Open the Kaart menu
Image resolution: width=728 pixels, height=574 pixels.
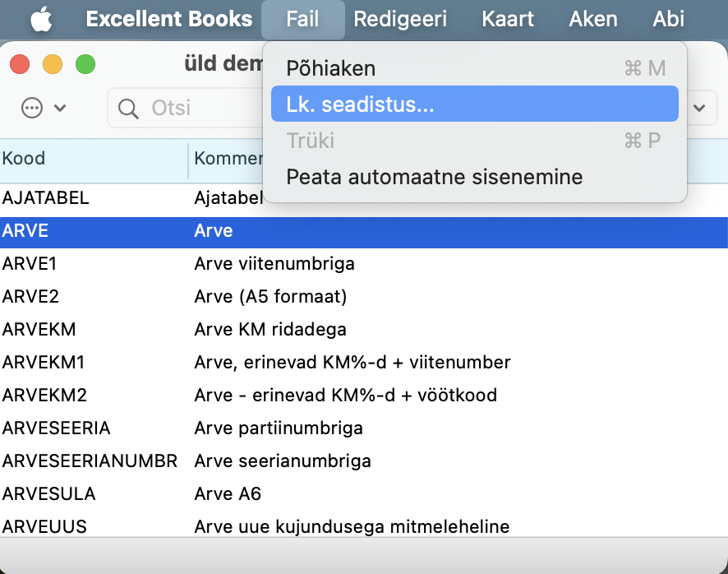pos(507,19)
